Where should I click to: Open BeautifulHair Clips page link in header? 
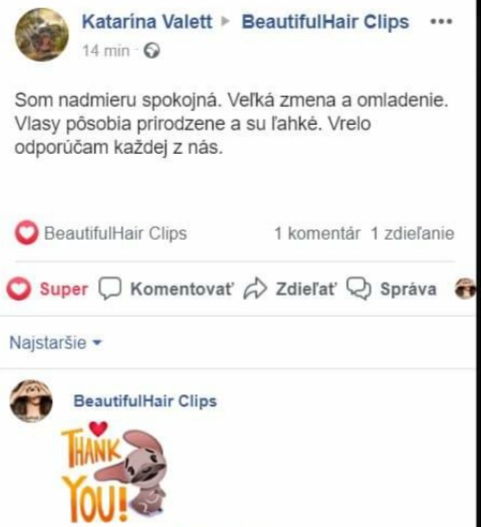coord(325,22)
